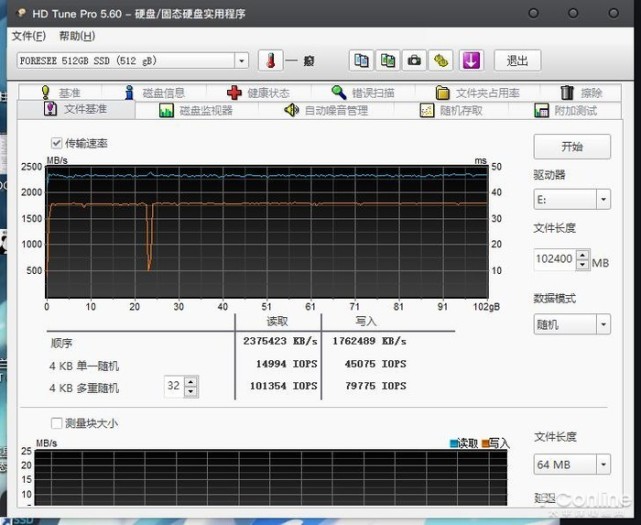
Task: Increase the 102400 MB file length stepper
Action: [x=583, y=254]
